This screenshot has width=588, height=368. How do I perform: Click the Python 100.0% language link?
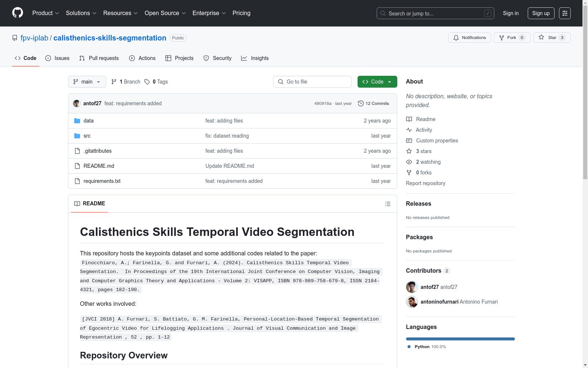click(x=427, y=347)
